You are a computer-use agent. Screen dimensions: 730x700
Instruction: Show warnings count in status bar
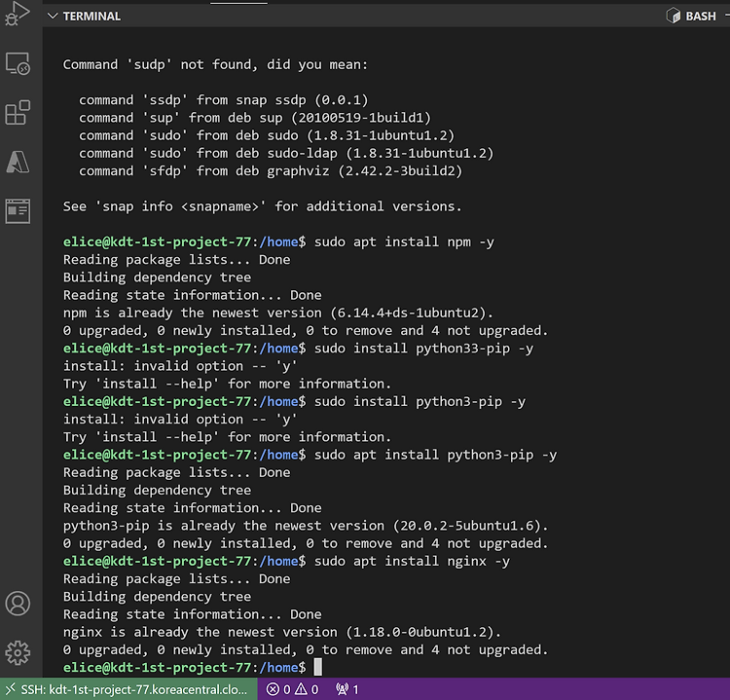[x=307, y=689]
